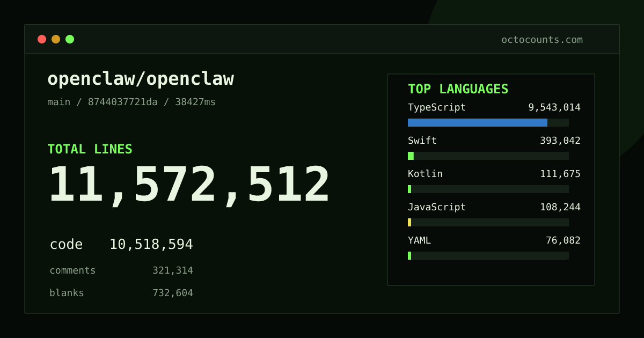Select the total 11,572,512 figure
Viewport: 644px width, 338px height.
click(189, 185)
